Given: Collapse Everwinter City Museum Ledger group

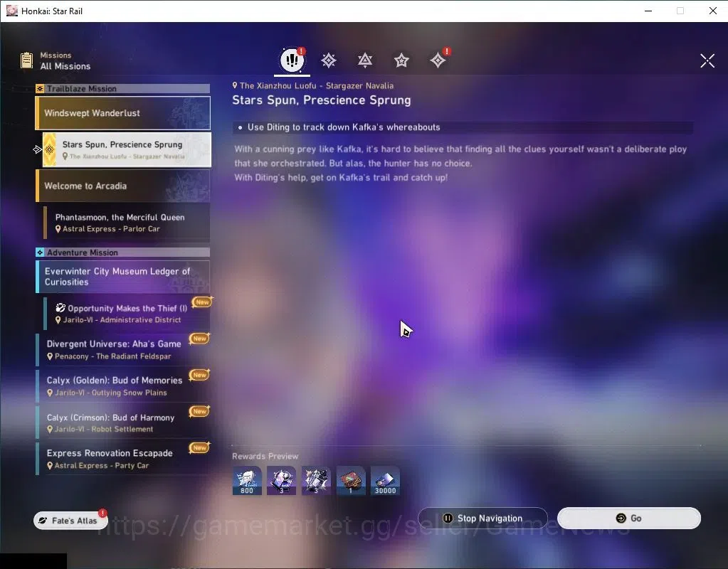Looking at the screenshot, I should (x=122, y=277).
